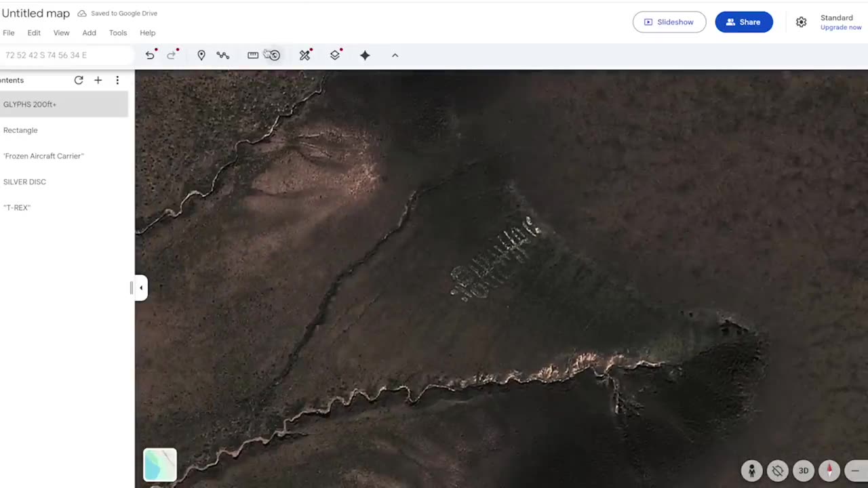Click the redo arrow in the toolbar

pyautogui.click(x=172, y=56)
